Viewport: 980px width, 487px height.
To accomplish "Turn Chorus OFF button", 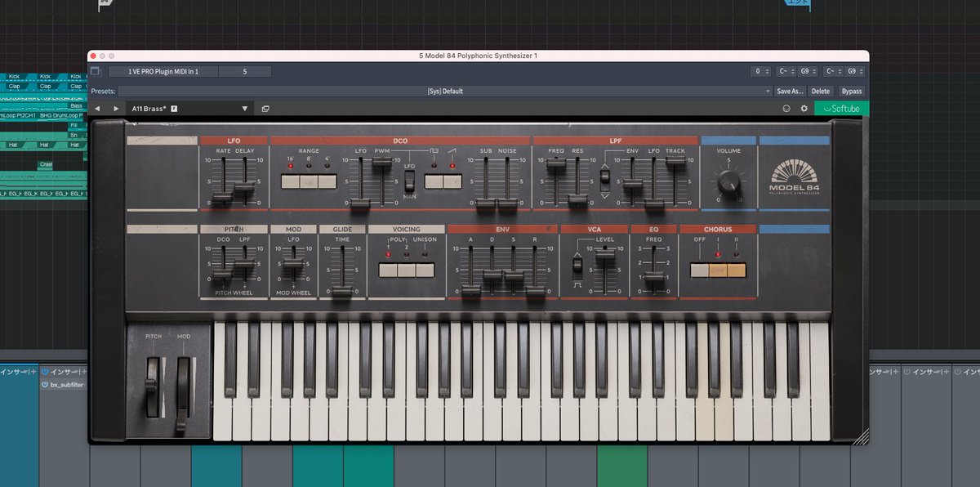I will pos(699,270).
